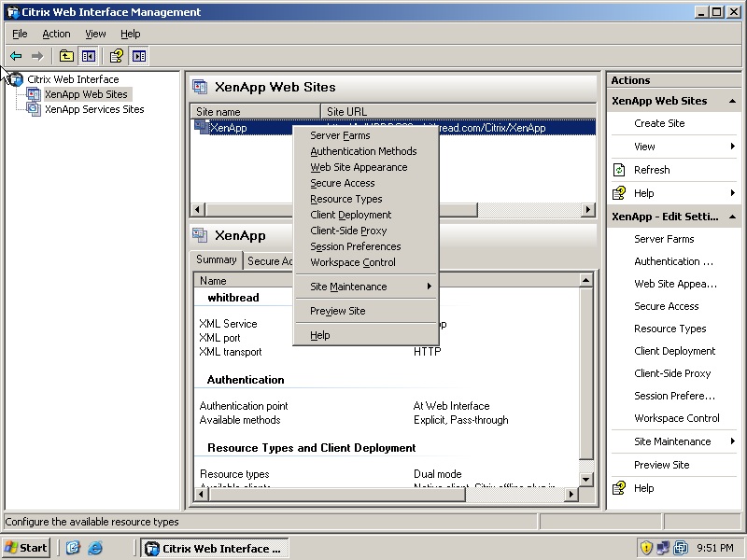This screenshot has width=747, height=560.
Task: Click the Show Desktop quick launch icon
Action: pos(73,548)
